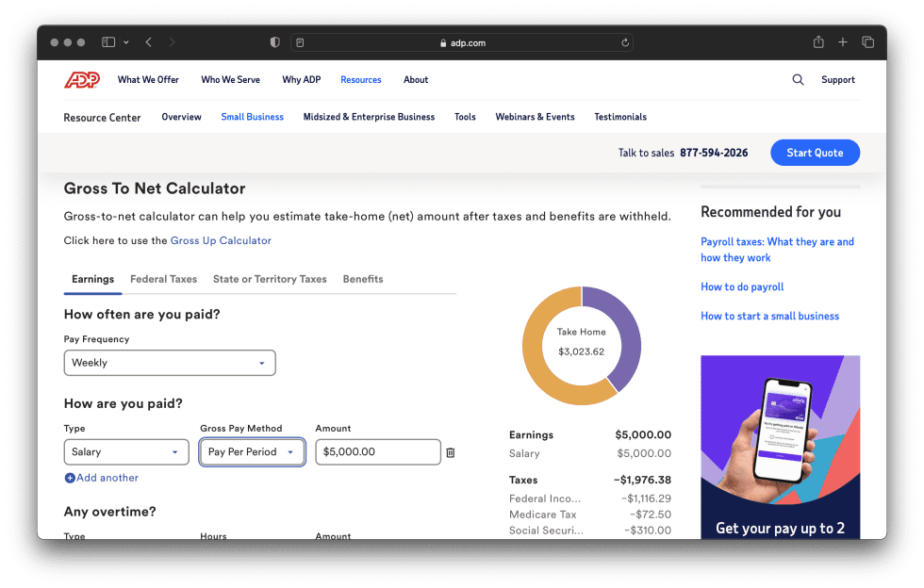Open the site search magnifier icon
The height and width of the screenshot is (588, 924).
(x=798, y=79)
